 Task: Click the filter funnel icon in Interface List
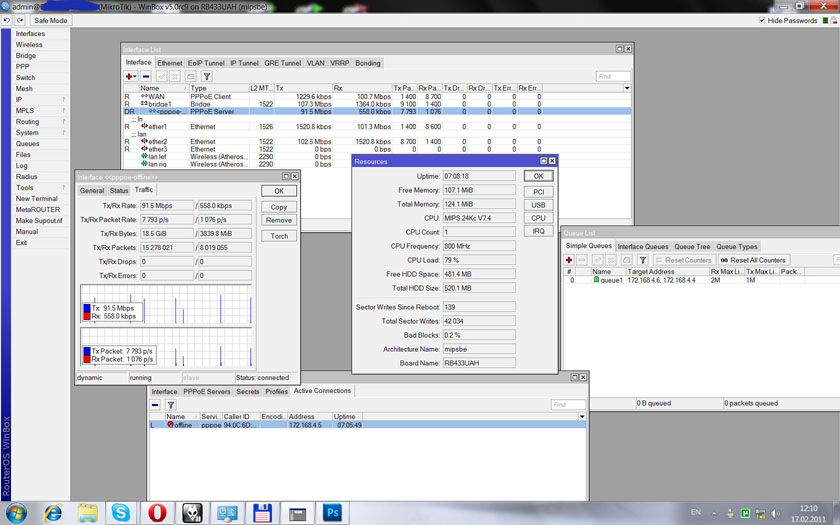coord(207,76)
